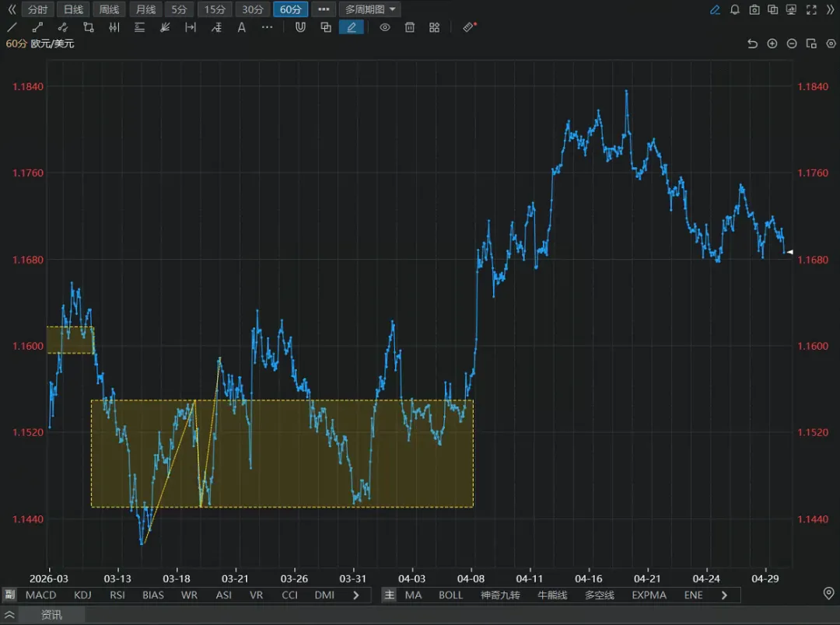Viewport: 840px width, 625px height.
Task: Open more drawing tools ellipsis
Action: [267, 27]
